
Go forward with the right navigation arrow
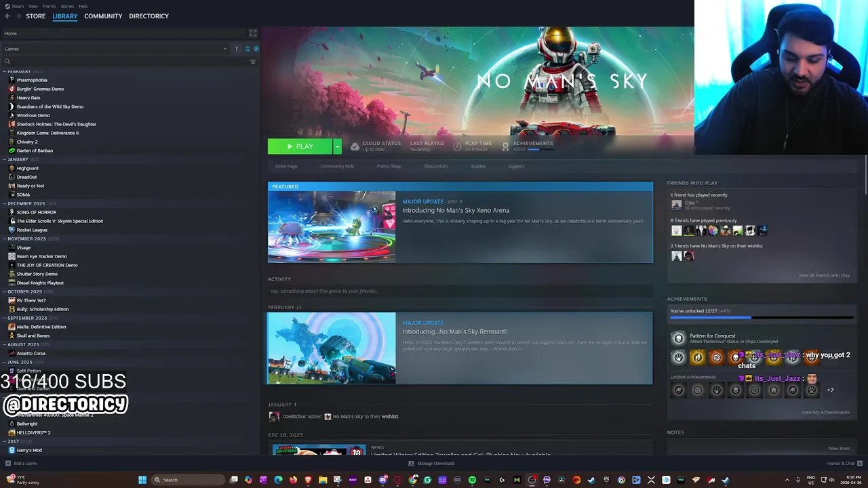pos(18,16)
